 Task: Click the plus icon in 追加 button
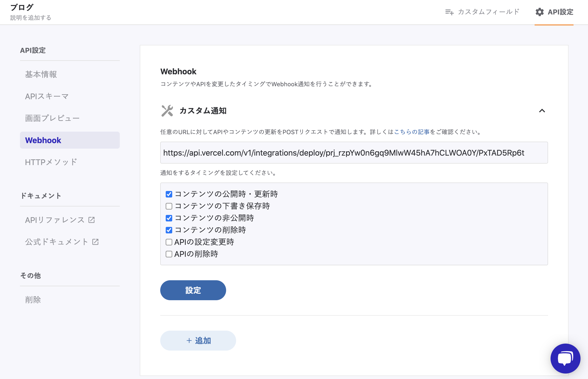click(x=189, y=341)
